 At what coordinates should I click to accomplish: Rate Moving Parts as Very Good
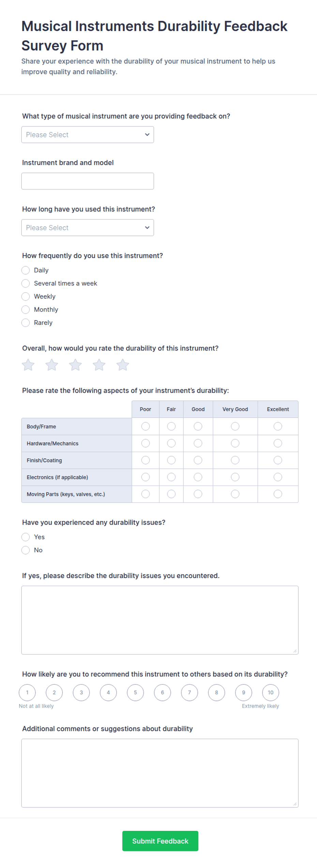pyautogui.click(x=235, y=494)
